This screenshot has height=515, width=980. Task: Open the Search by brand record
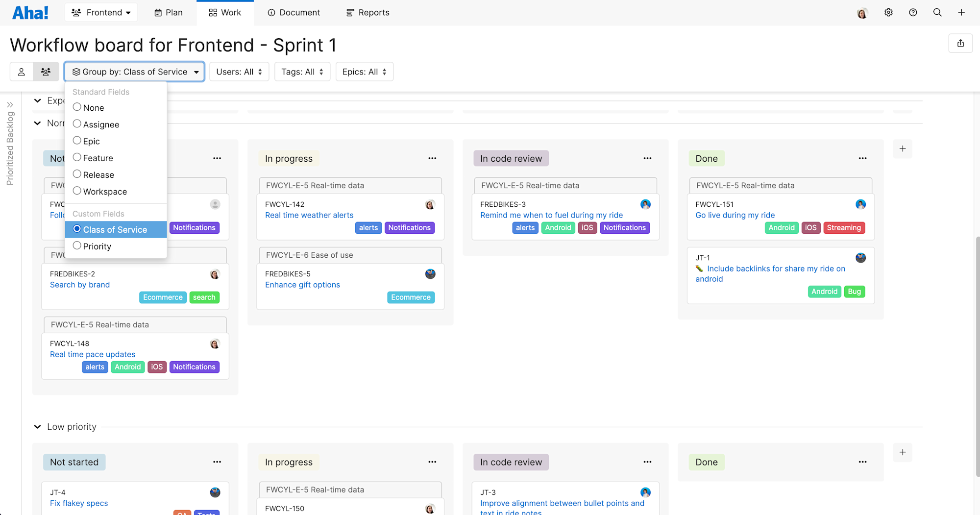point(79,285)
